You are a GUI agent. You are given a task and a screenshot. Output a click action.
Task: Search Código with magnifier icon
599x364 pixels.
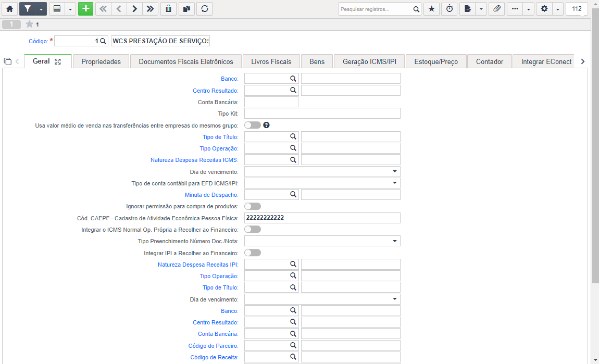[x=103, y=41]
